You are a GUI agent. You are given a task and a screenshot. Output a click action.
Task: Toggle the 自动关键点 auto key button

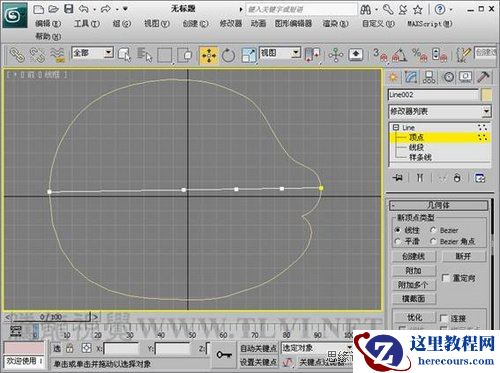259,348
